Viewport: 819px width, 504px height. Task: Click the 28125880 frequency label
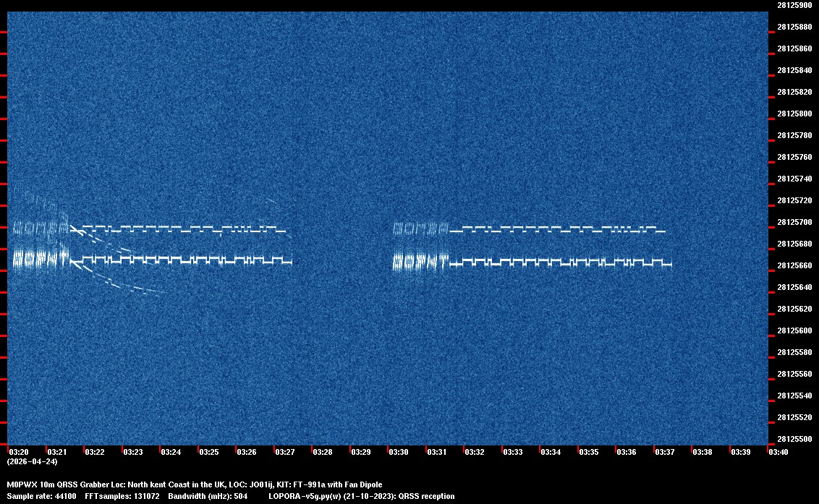pyautogui.click(x=794, y=27)
